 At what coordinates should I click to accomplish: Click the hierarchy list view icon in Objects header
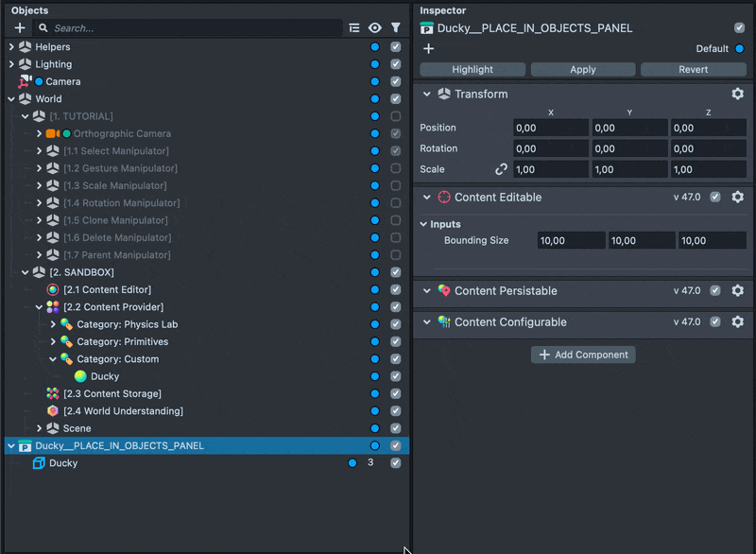(354, 28)
